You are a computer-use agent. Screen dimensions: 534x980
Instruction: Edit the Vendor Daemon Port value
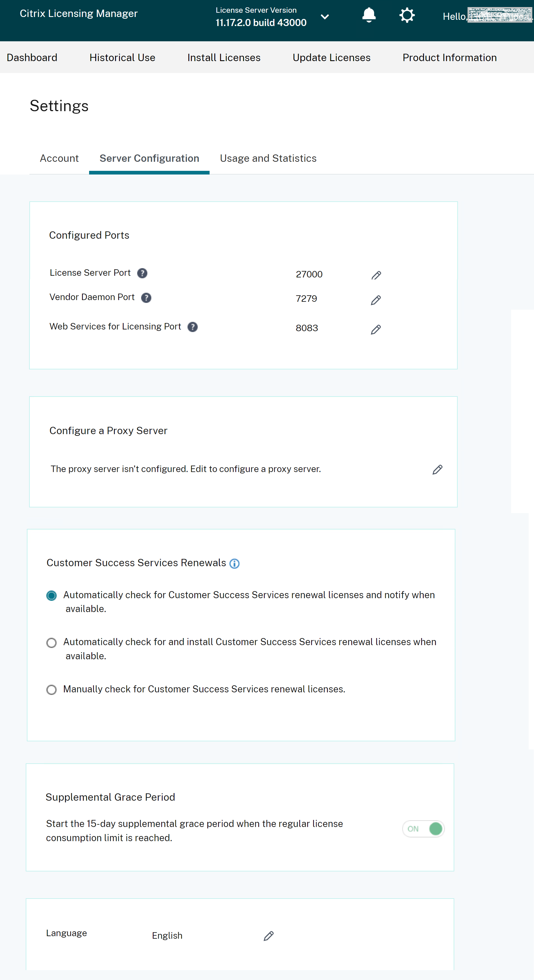(375, 300)
